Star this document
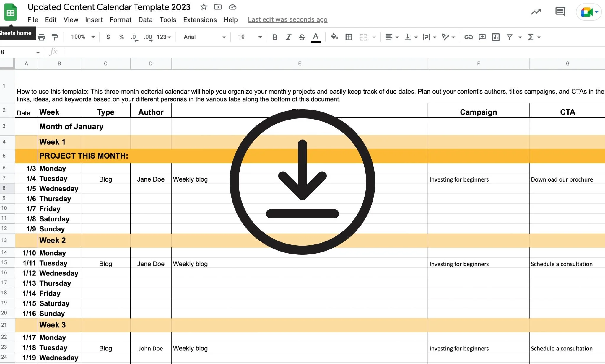The image size is (605, 364). point(204,7)
